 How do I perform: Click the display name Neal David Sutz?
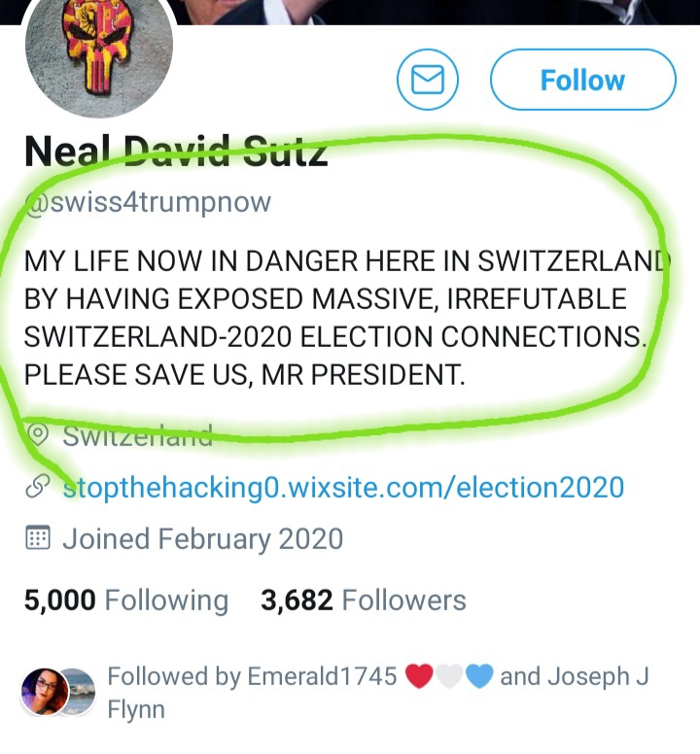point(176,152)
